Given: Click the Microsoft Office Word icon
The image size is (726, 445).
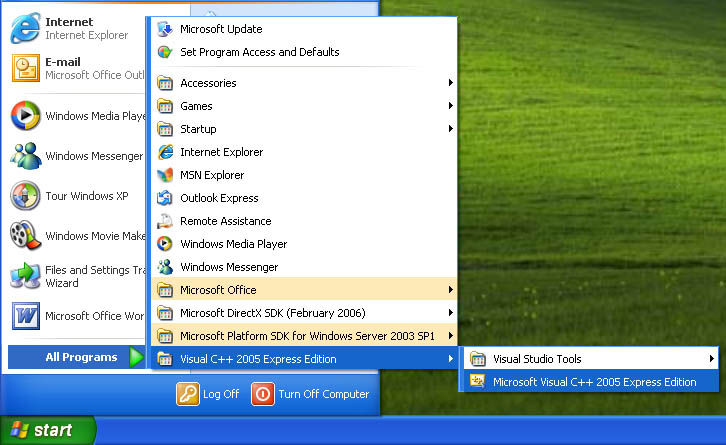Looking at the screenshot, I should (25, 316).
